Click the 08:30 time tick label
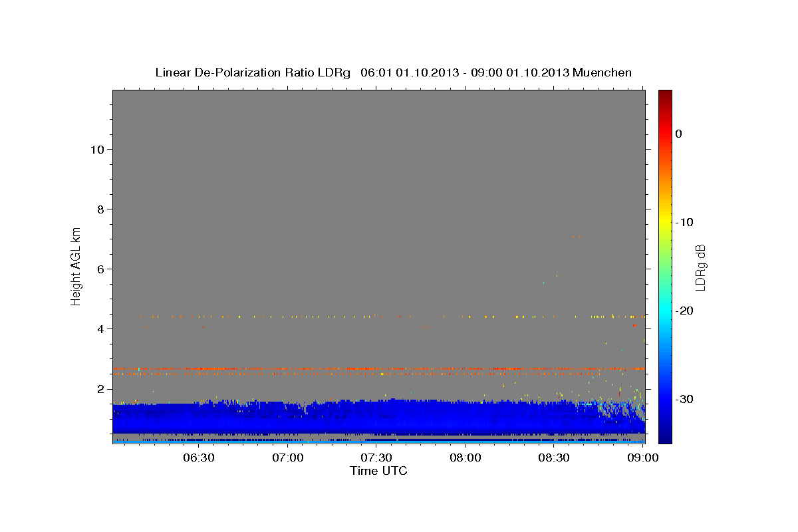 click(555, 458)
